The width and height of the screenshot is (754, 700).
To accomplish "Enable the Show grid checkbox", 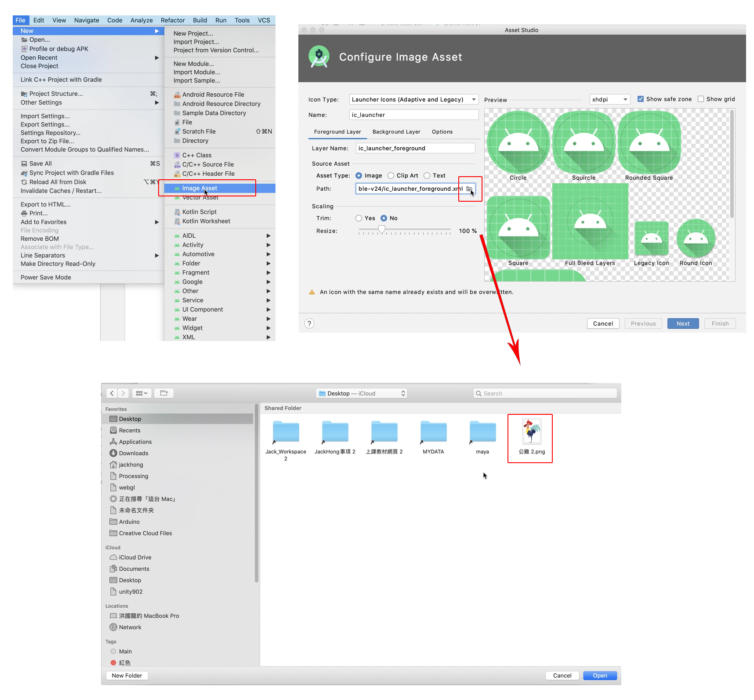I will point(701,99).
